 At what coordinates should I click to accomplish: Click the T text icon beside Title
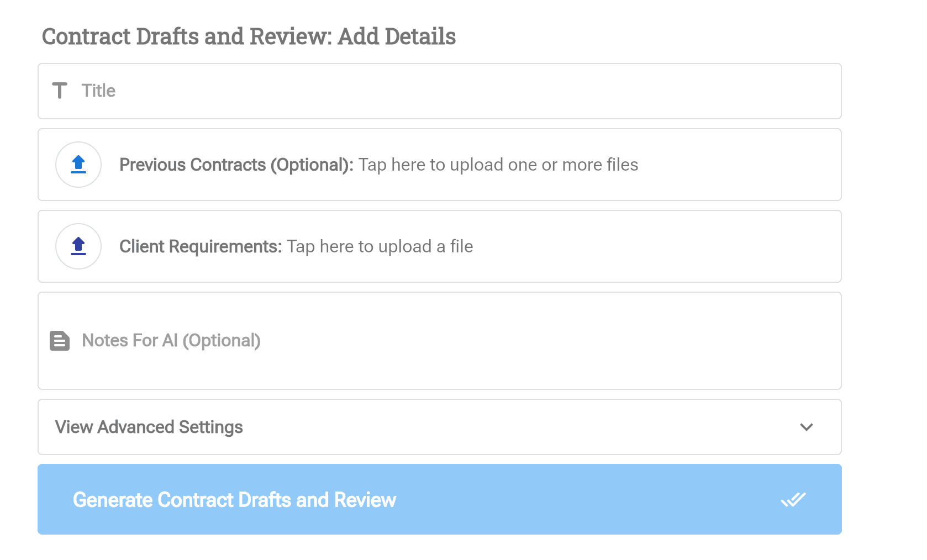tap(60, 91)
